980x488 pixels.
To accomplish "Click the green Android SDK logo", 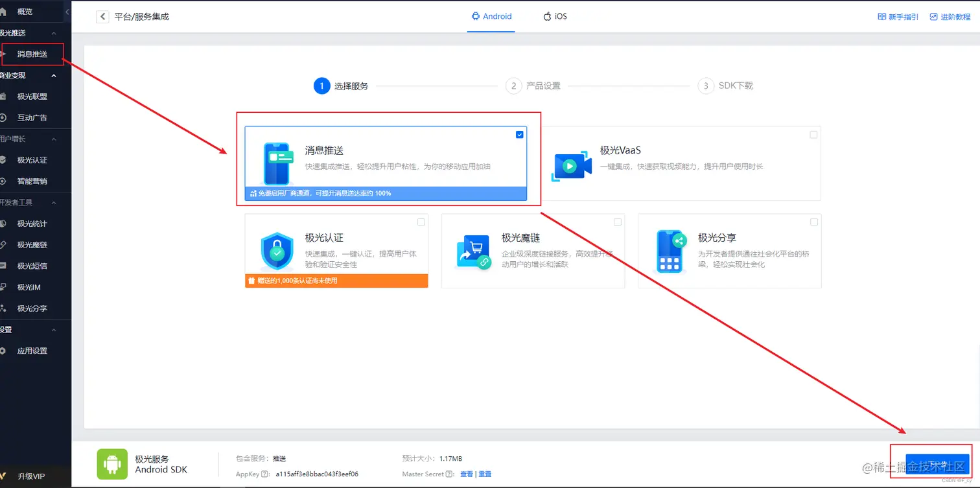I will 112,464.
